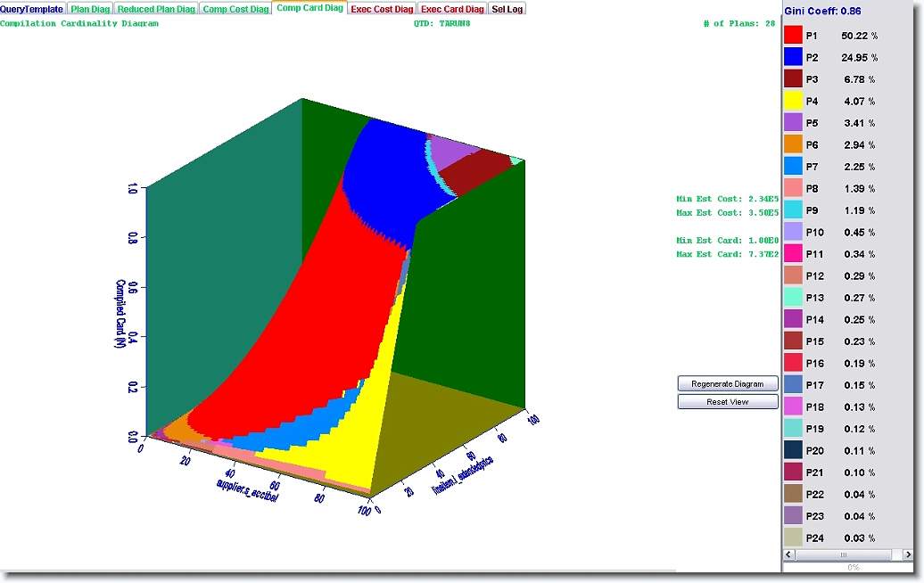Screen dimensions: 924x583
Task: Switch to the Exec Cost Diag tab
Action: 382,9
